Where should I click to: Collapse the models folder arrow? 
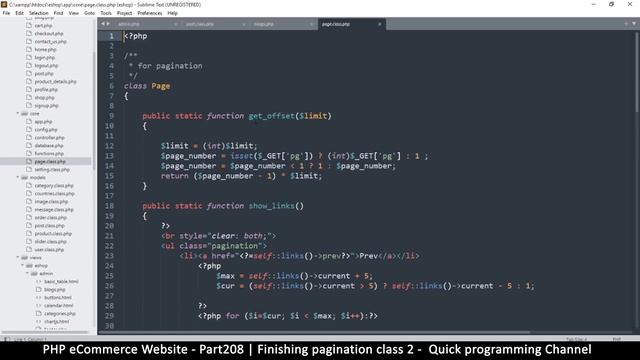(x=18, y=178)
